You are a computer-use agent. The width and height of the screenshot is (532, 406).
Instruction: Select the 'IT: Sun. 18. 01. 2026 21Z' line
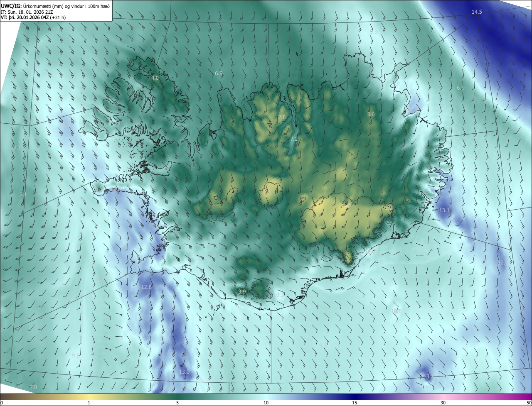(27, 12)
